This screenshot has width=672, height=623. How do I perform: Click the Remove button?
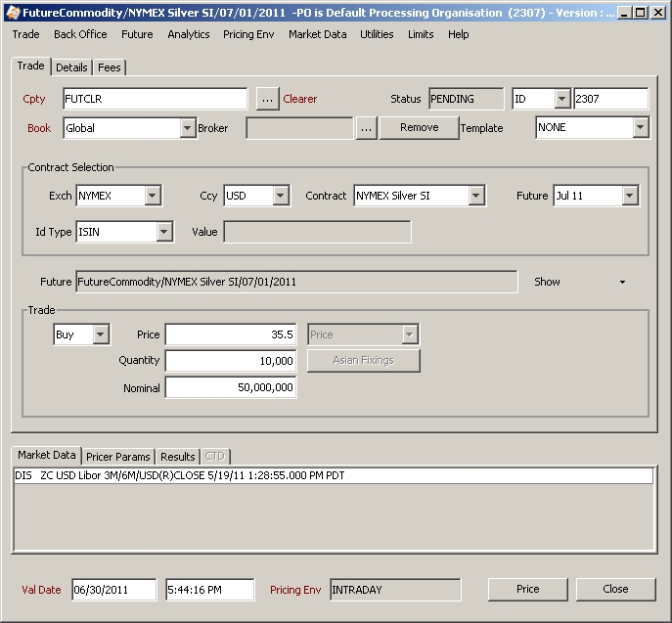(419, 128)
